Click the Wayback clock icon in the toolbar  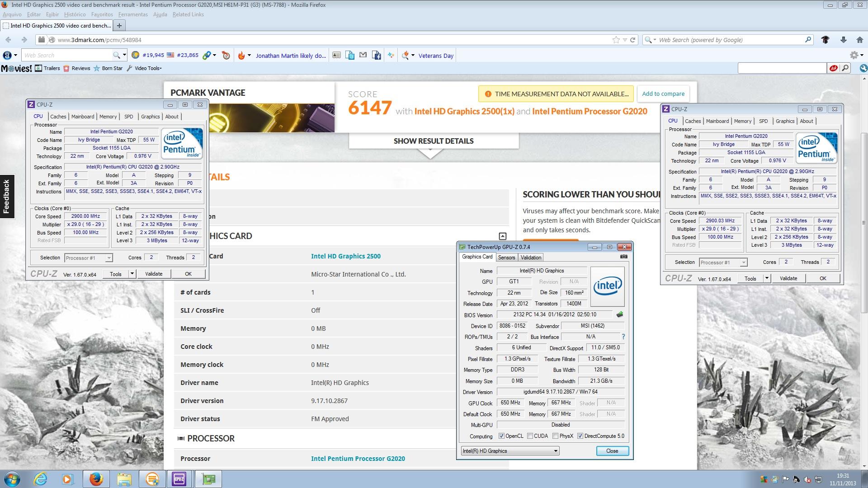tap(226, 55)
